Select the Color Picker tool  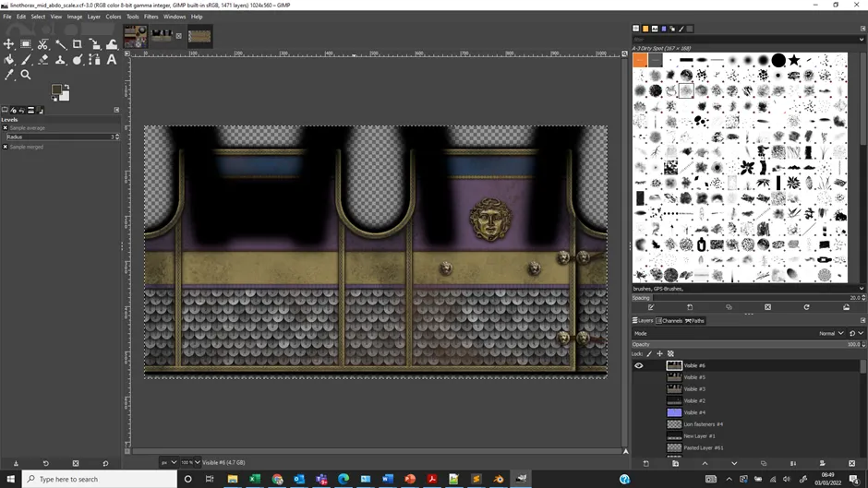(9, 75)
